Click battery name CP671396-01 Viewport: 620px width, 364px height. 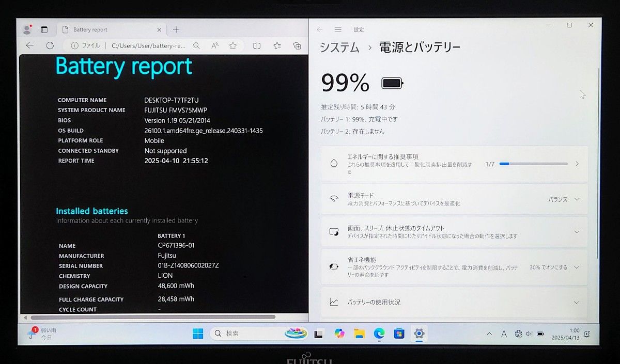[x=176, y=245]
